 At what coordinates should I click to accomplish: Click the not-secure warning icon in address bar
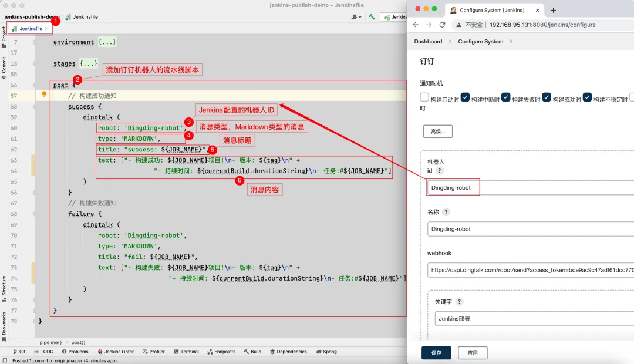tap(458, 25)
